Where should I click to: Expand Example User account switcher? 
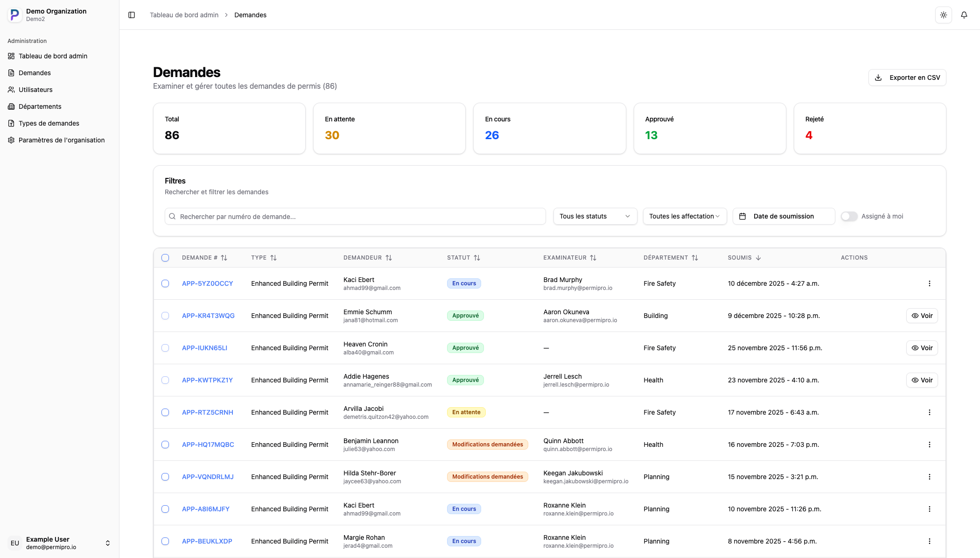click(x=107, y=543)
